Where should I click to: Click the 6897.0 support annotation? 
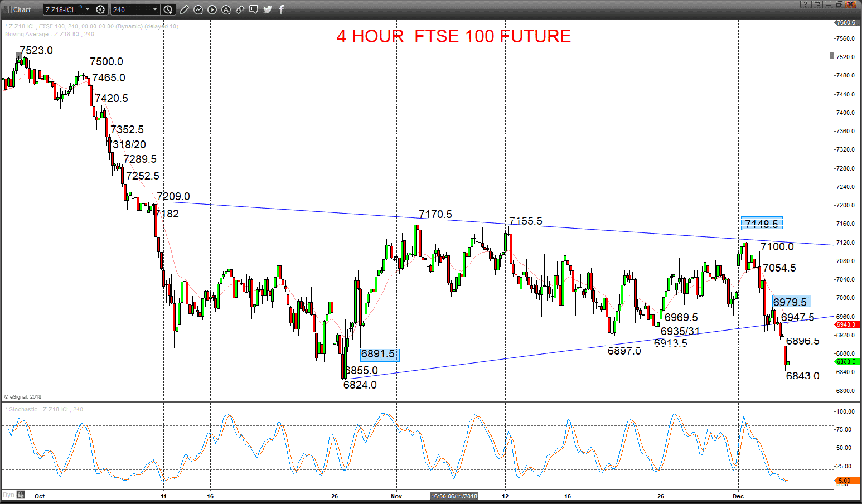tap(624, 351)
